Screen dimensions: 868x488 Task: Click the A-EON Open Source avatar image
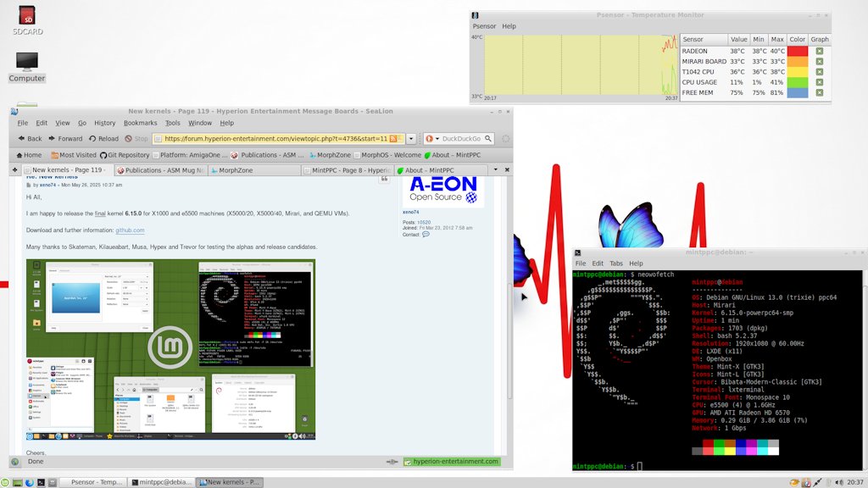[x=443, y=192]
